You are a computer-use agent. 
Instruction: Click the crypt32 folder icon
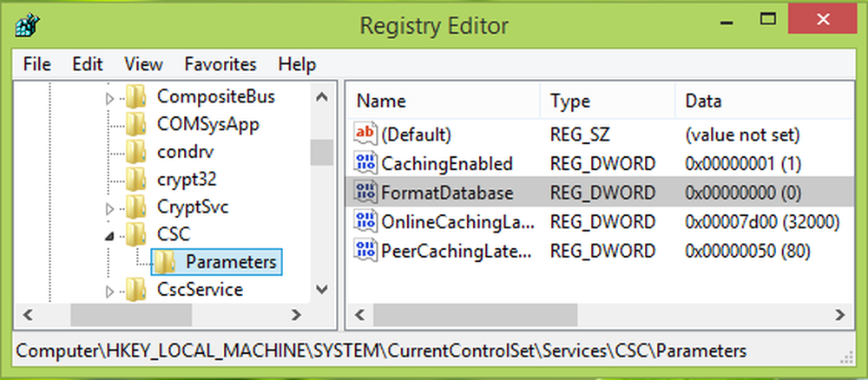point(136,180)
